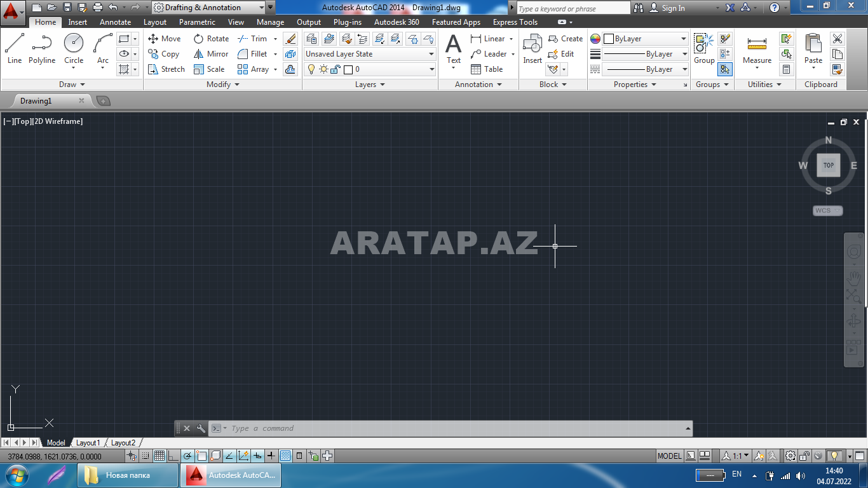Switch to the Express Tools tab
This screenshot has width=868, height=488.
click(515, 22)
